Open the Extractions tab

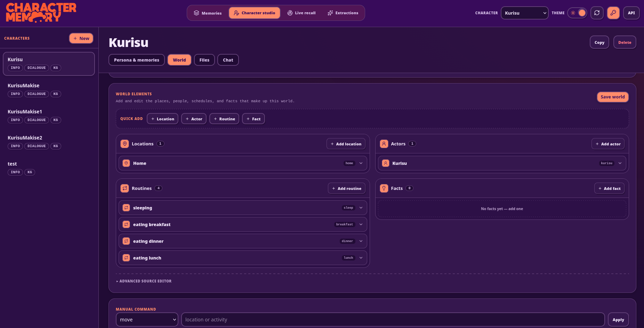click(343, 13)
